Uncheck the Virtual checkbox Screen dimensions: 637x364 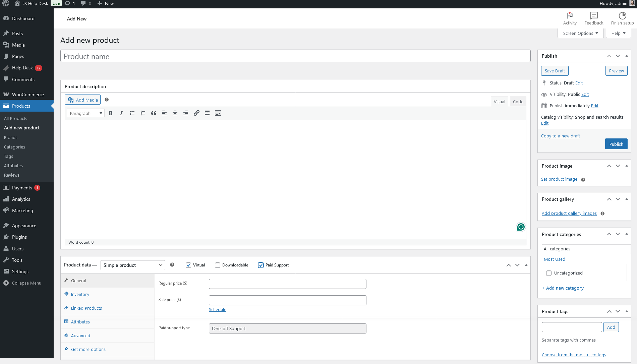tap(188, 265)
